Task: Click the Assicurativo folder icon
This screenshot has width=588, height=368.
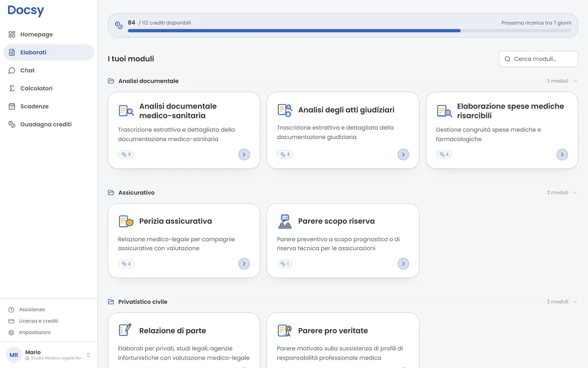Action: pyautogui.click(x=111, y=192)
